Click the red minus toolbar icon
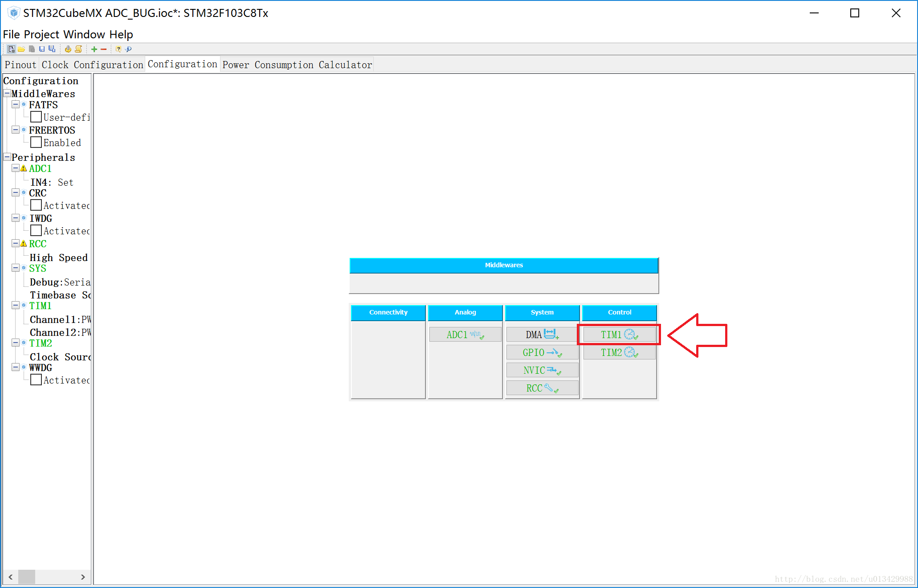The width and height of the screenshot is (918, 588). (x=104, y=49)
